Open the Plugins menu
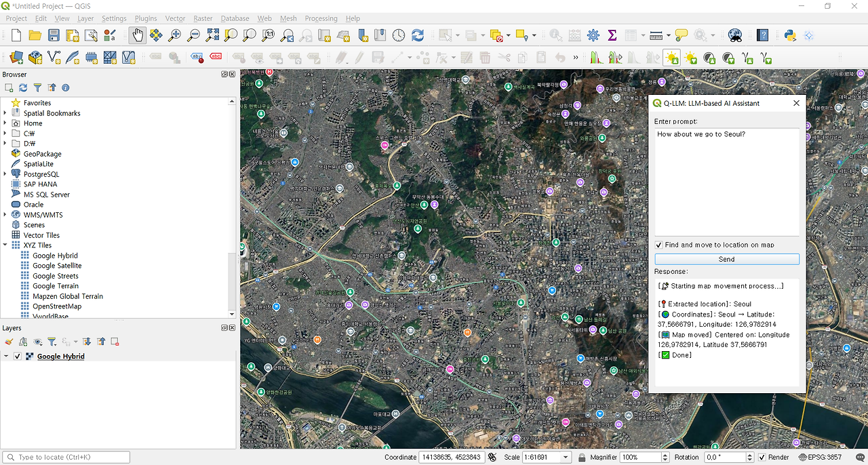Image resolution: width=868 pixels, height=465 pixels. tap(146, 18)
